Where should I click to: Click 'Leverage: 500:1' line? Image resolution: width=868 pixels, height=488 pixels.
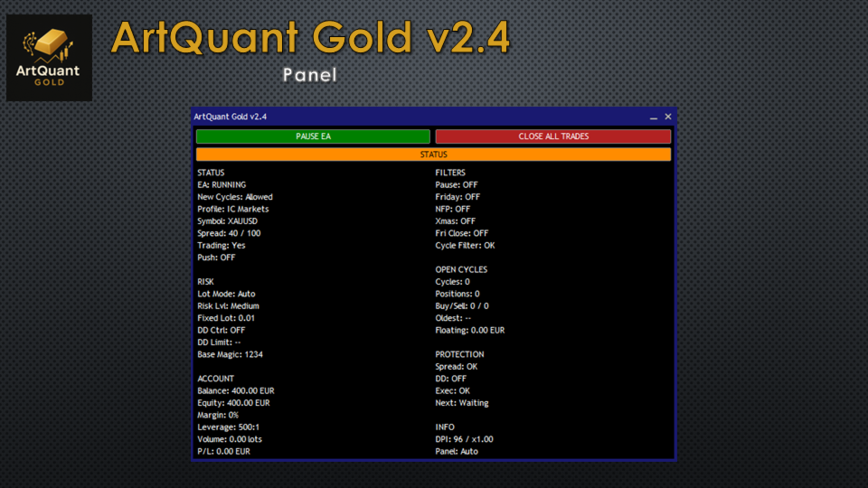point(228,427)
